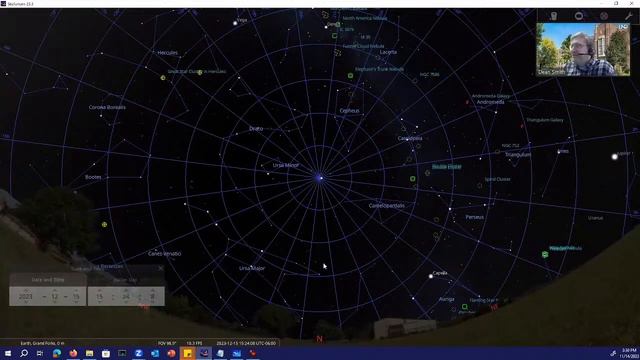Screen dimensions: 640x360
Task: Click the green nebula marker near Flaming Star
Action: [x=464, y=307]
